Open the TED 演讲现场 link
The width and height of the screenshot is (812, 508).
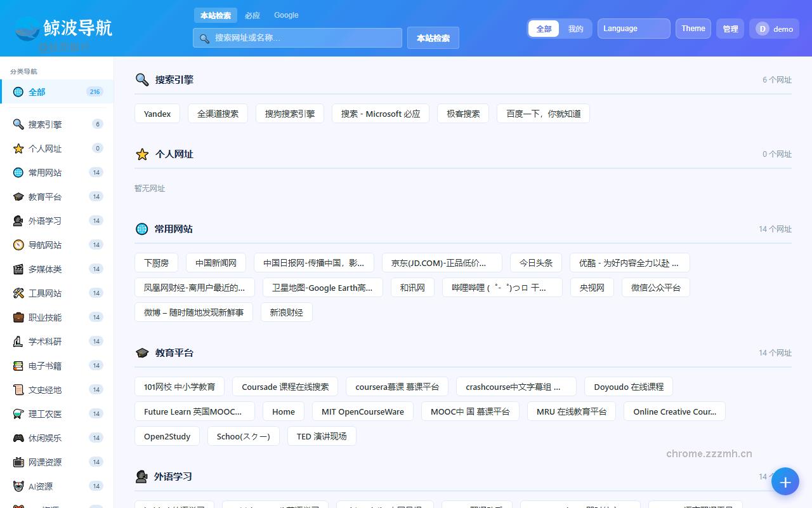coord(322,436)
